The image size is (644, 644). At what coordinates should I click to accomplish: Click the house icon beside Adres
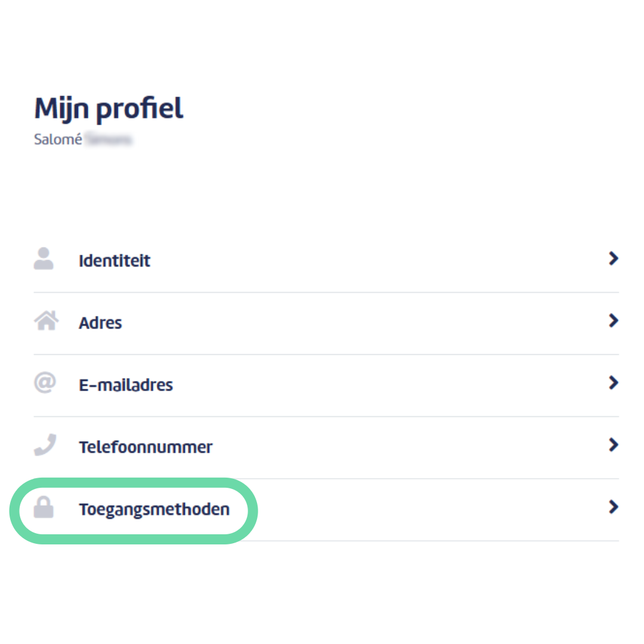[x=46, y=320]
